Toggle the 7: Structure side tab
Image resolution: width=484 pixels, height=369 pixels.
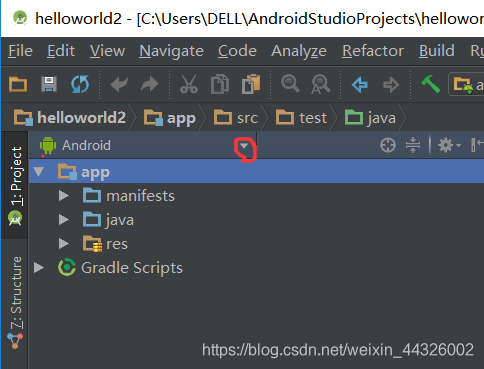[x=15, y=302]
